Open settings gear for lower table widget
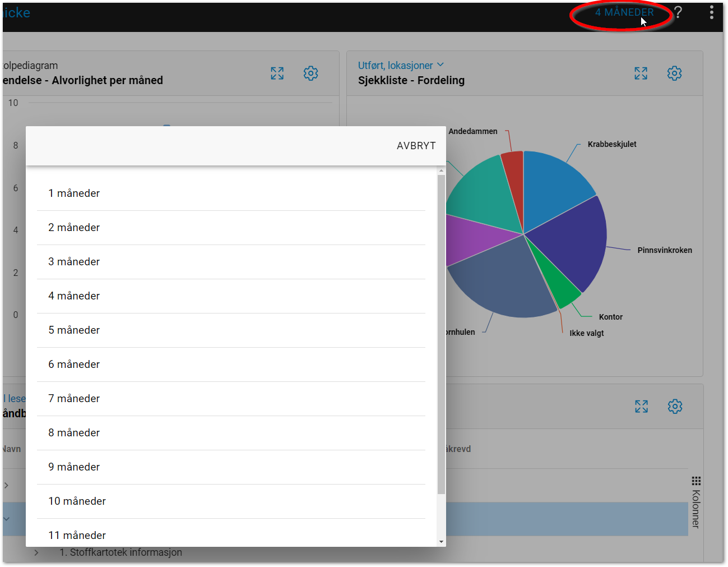 pos(675,407)
